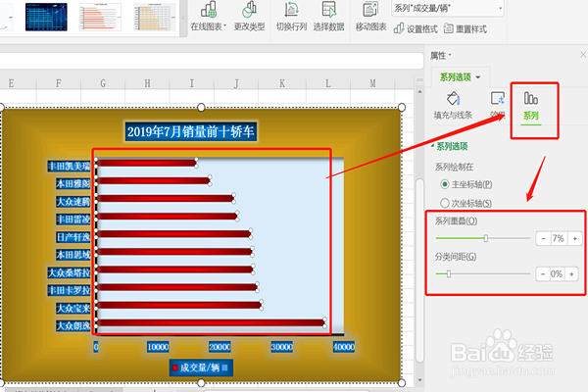Click the 丰田凯美瑞 category label
The height and width of the screenshot is (392, 588).
click(69, 166)
